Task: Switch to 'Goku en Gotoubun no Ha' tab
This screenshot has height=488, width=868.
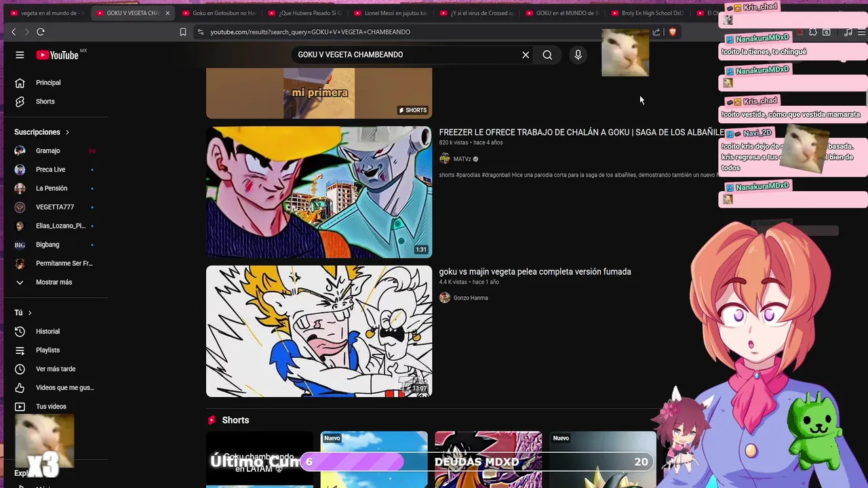Action: coord(218,13)
